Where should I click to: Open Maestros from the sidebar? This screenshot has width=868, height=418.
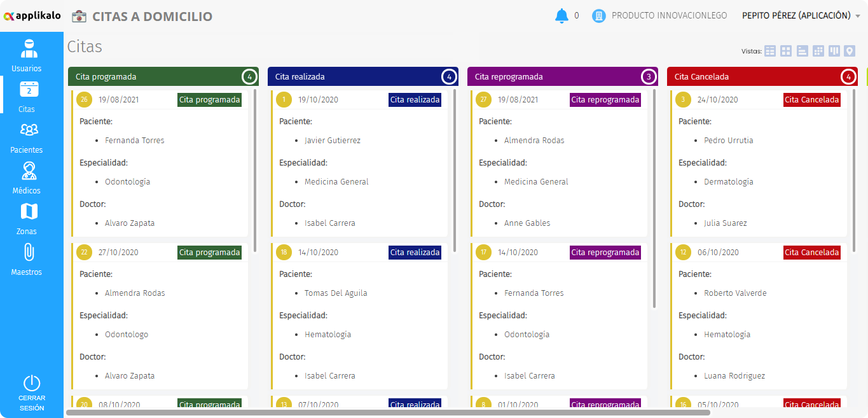[x=27, y=259]
